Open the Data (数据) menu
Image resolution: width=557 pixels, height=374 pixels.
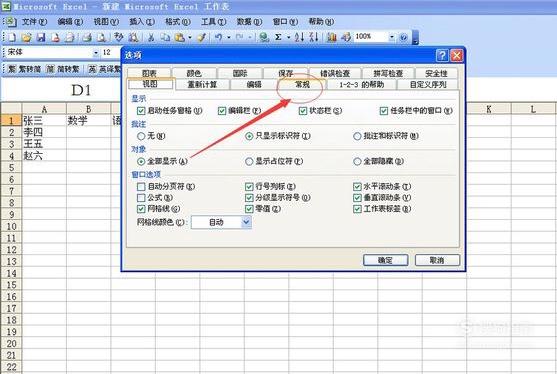[249, 22]
